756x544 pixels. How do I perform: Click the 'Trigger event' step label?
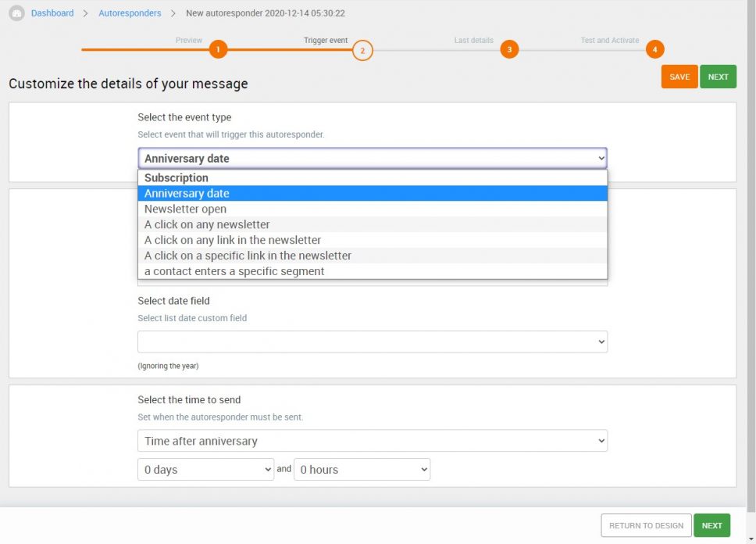coord(326,41)
